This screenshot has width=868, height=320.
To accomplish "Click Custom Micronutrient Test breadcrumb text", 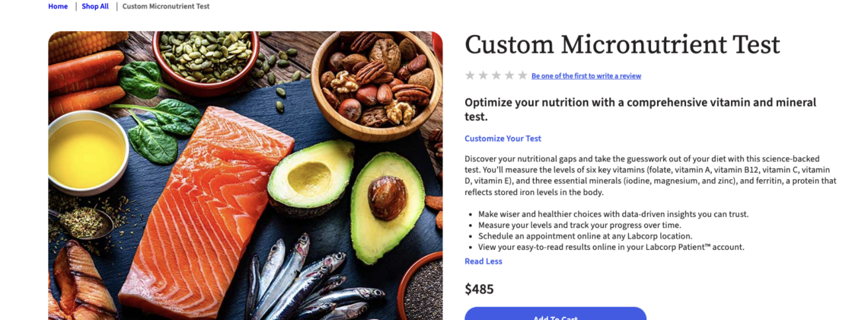I will 166,6.
